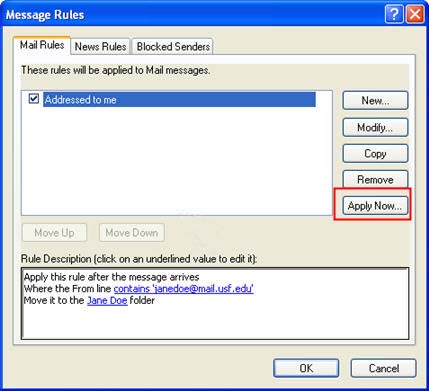
Task: Click the Help question mark icon
Action: [x=394, y=15]
